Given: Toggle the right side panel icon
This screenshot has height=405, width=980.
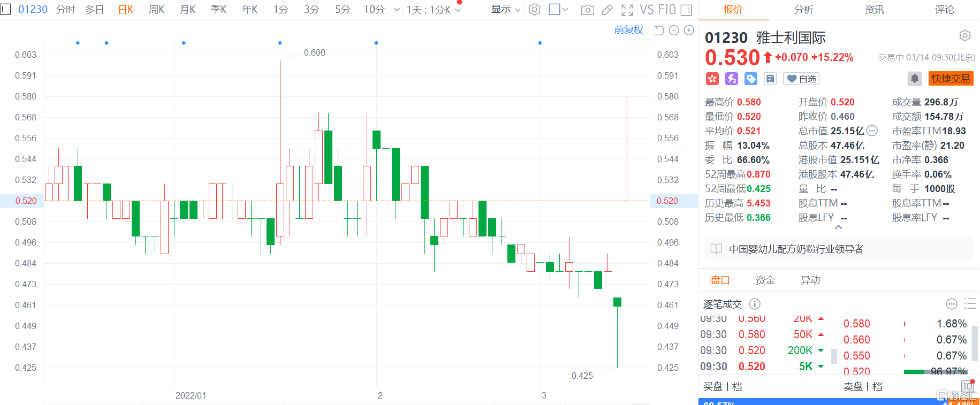Looking at the screenshot, I should pos(686,10).
